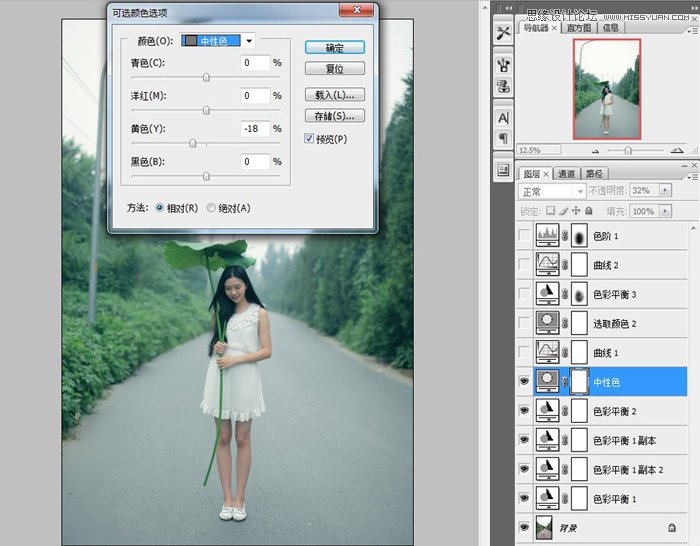Click the 黑色(B) value field
Viewport: 700px width, 546px height.
[255, 162]
